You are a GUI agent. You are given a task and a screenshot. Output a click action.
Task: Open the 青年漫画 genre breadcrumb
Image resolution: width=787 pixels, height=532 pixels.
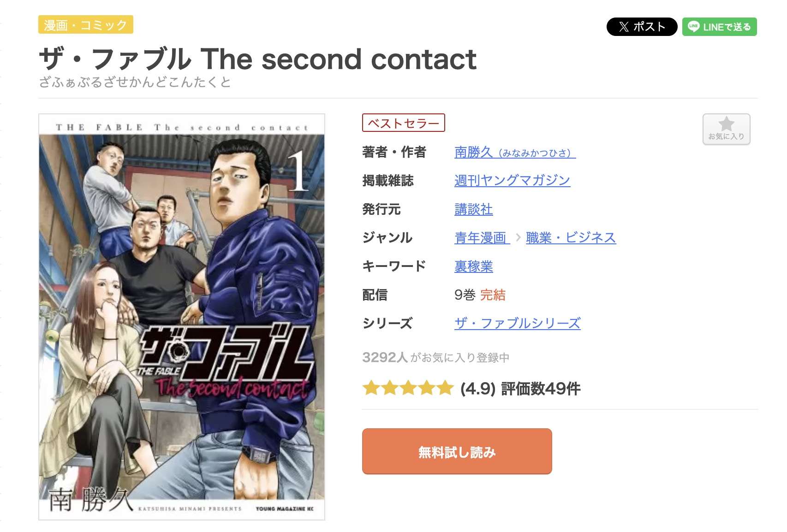[x=480, y=238]
